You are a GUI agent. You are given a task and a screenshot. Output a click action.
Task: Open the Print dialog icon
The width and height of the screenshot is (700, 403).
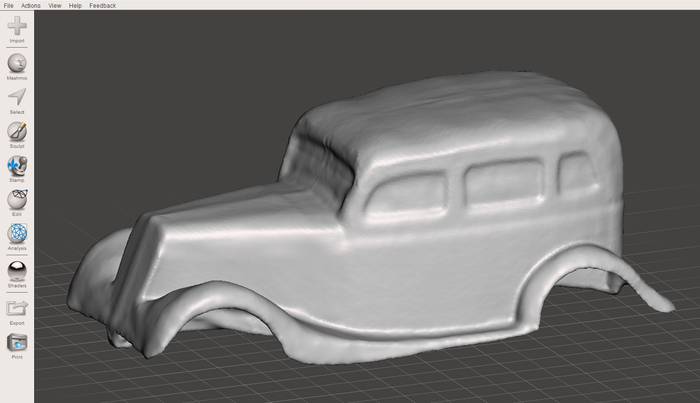17,343
